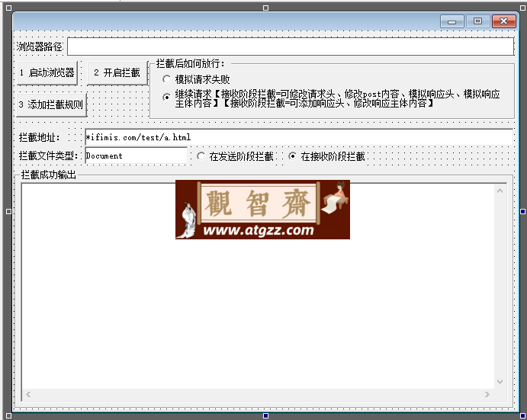Click the 拦截成功输出 group title
Viewport: 527px width, 420px height.
pos(49,175)
